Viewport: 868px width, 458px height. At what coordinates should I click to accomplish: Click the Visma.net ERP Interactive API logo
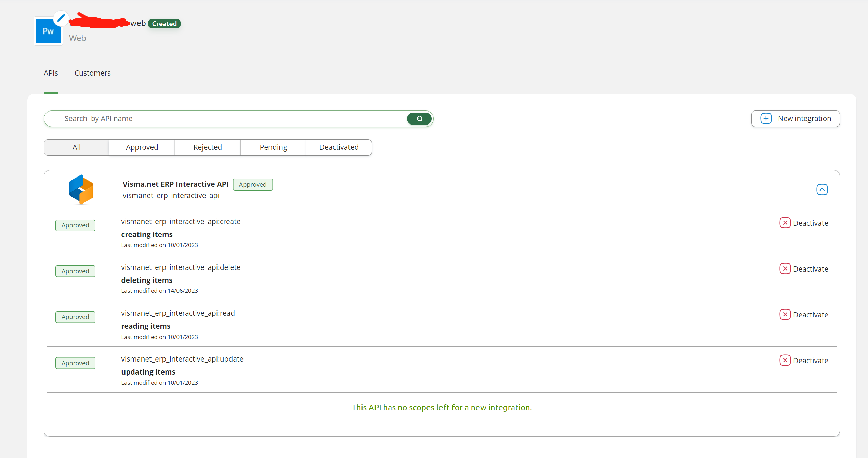pos(81,189)
